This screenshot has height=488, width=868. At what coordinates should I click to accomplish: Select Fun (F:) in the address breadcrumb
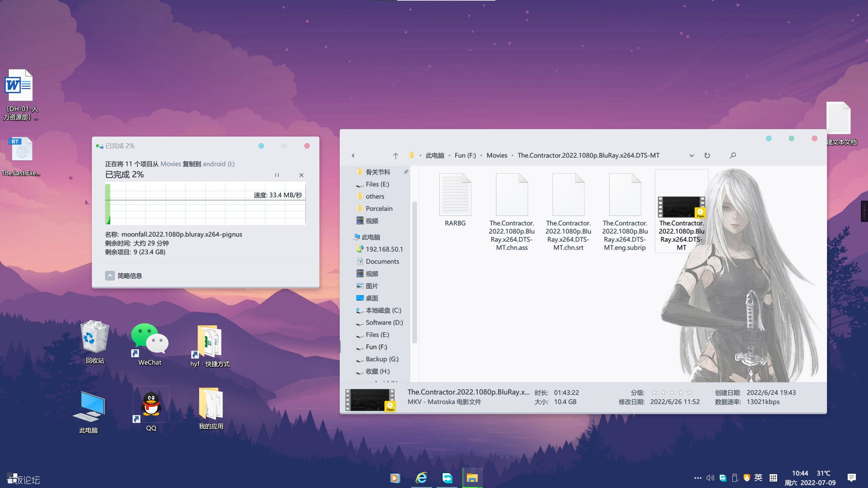point(465,155)
